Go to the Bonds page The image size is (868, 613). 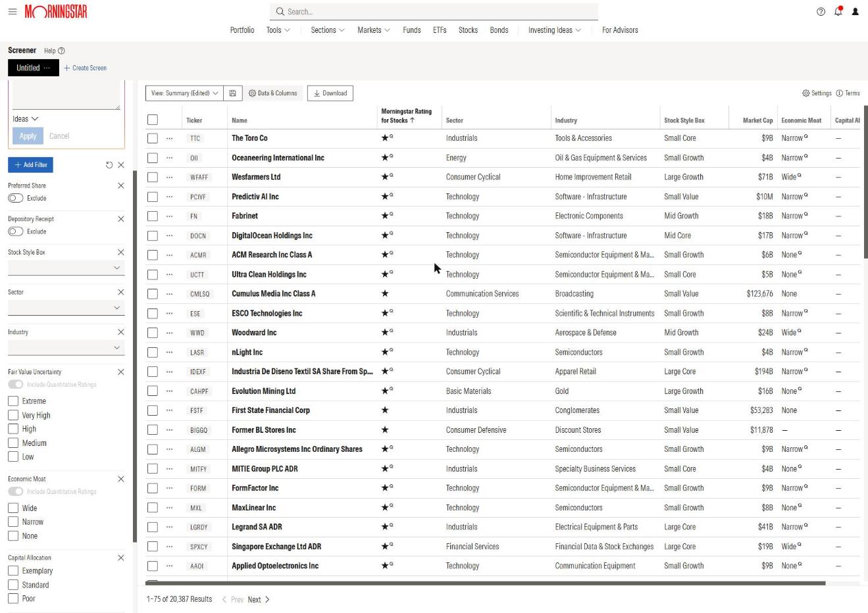coord(499,30)
